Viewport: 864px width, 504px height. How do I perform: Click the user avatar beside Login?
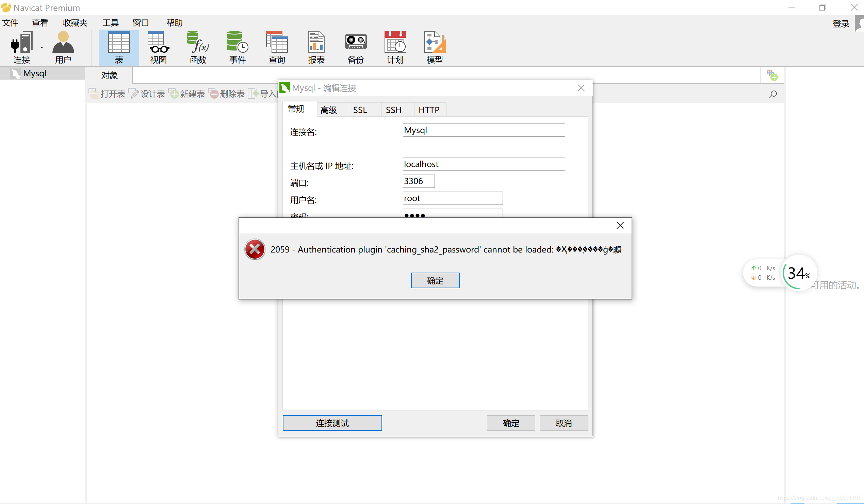860,24
